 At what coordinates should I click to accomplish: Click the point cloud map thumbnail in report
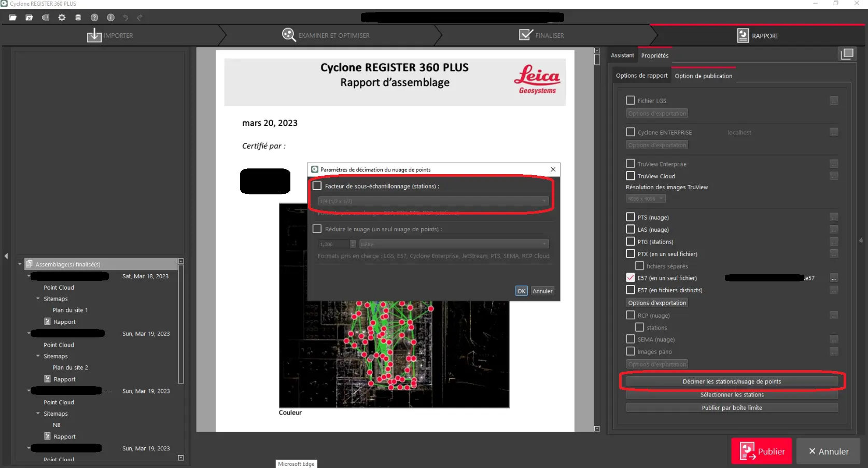tap(394, 306)
